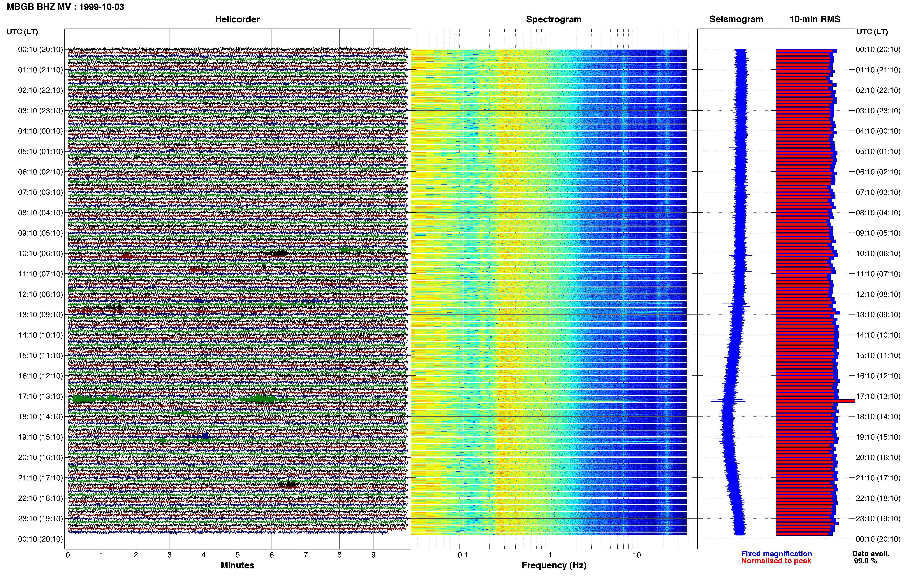Click the right '21:10 (17:10)' time label

point(878,478)
